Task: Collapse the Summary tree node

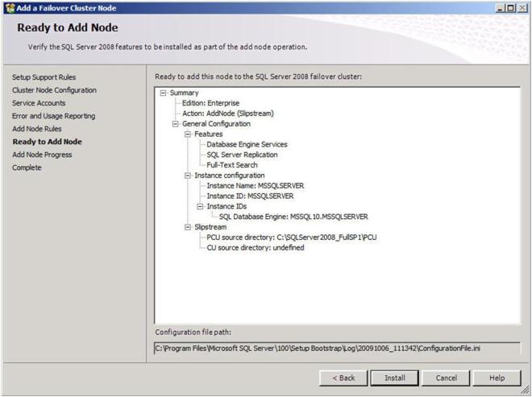Action: pyautogui.click(x=164, y=93)
